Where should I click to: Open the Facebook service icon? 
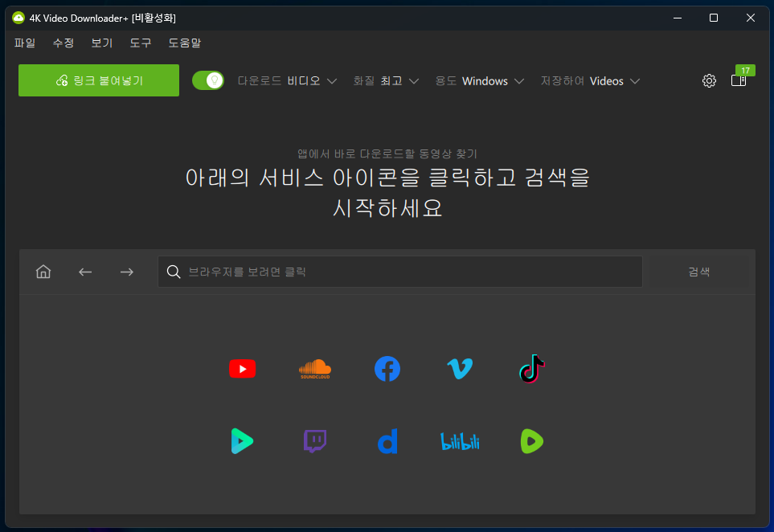pyautogui.click(x=387, y=369)
